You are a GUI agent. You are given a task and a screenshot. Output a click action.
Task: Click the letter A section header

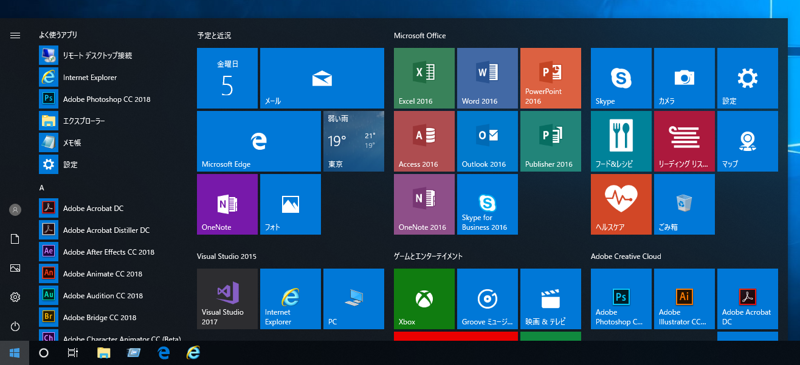[x=42, y=188]
